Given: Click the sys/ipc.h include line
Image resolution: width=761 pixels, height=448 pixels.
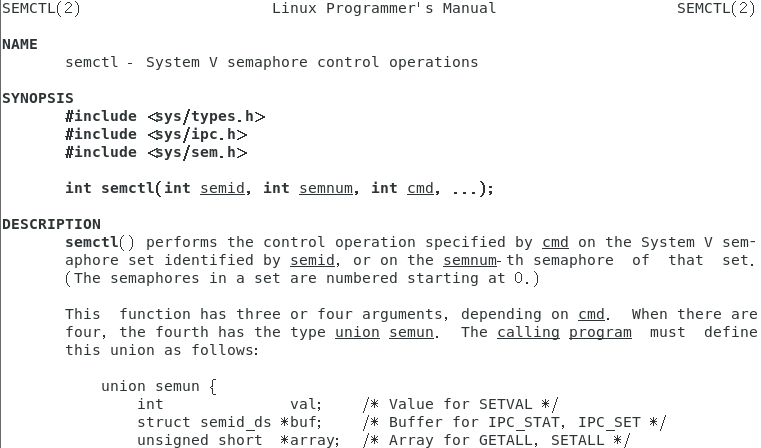Looking at the screenshot, I should coord(156,134).
